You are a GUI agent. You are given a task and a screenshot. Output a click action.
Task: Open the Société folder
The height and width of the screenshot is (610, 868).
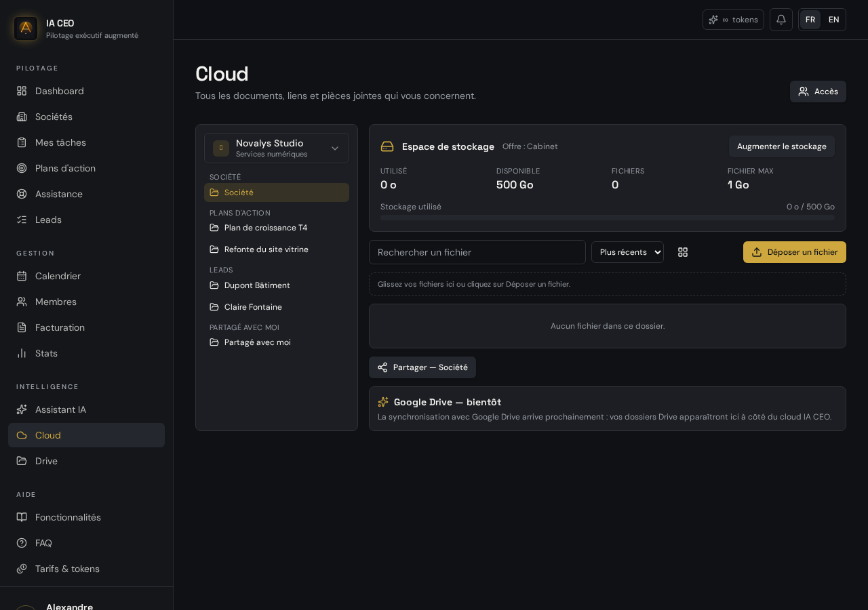tap(277, 192)
